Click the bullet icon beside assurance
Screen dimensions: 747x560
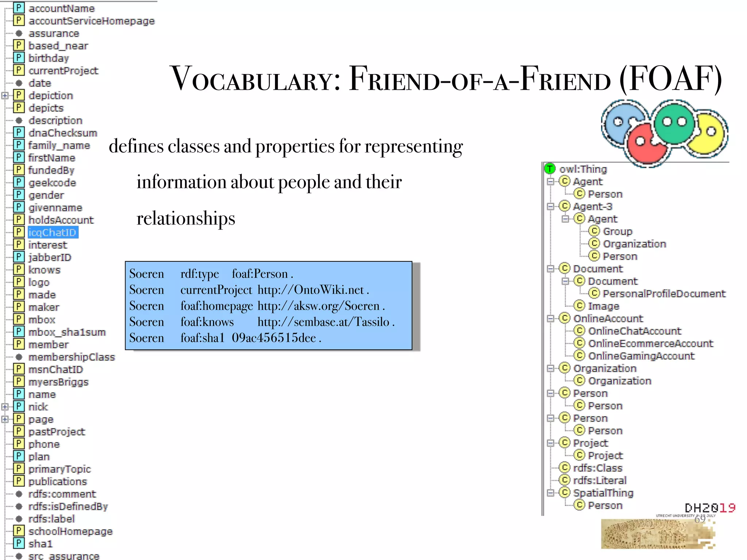(19, 33)
